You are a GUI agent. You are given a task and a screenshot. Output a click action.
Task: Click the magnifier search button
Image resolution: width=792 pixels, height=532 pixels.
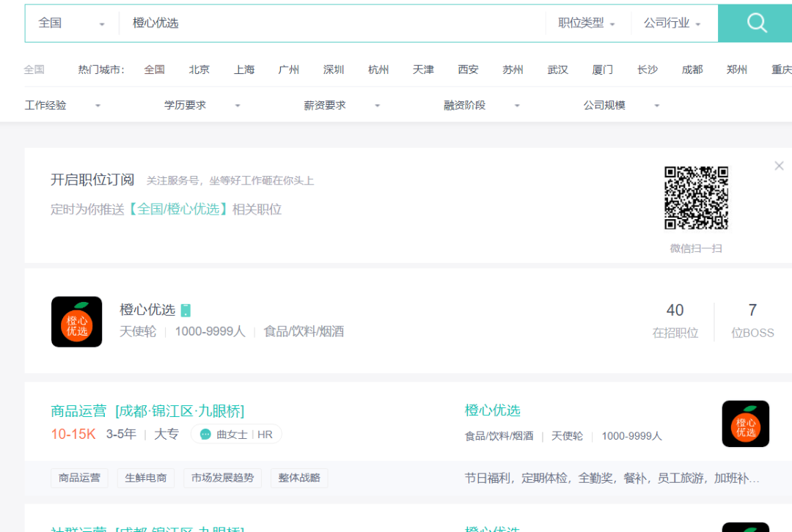pyautogui.click(x=756, y=23)
